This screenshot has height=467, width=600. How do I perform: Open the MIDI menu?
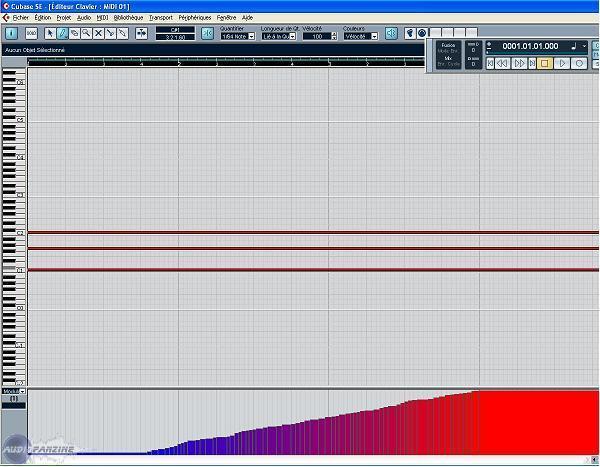pos(102,18)
